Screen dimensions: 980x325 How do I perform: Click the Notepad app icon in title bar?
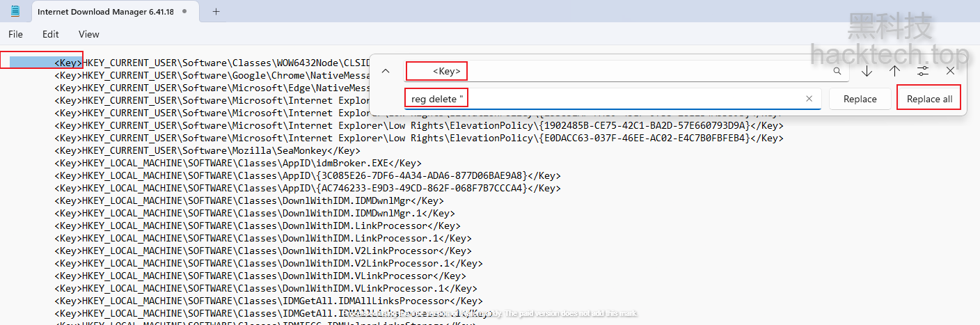point(15,11)
